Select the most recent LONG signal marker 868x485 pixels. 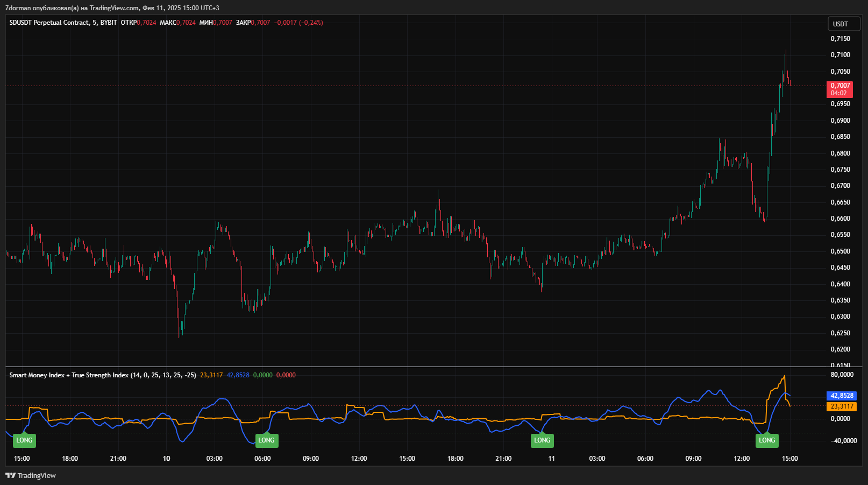(x=767, y=440)
